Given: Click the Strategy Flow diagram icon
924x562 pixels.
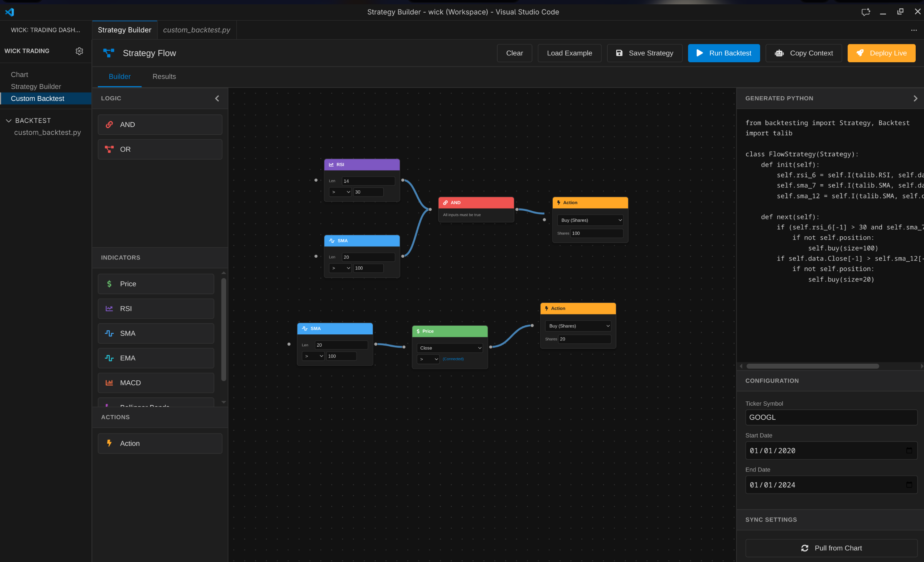Looking at the screenshot, I should tap(109, 53).
